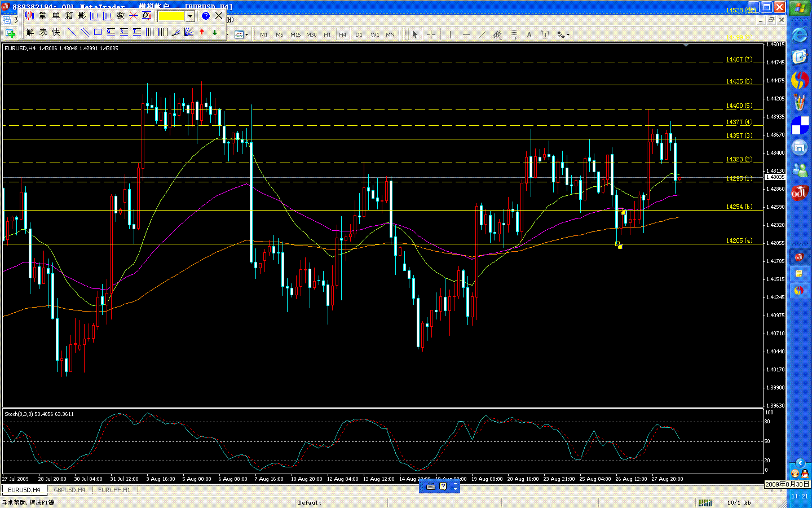Viewport: 812px width, 508px height.
Task: Switch to D1 timeframe
Action: pyautogui.click(x=359, y=34)
